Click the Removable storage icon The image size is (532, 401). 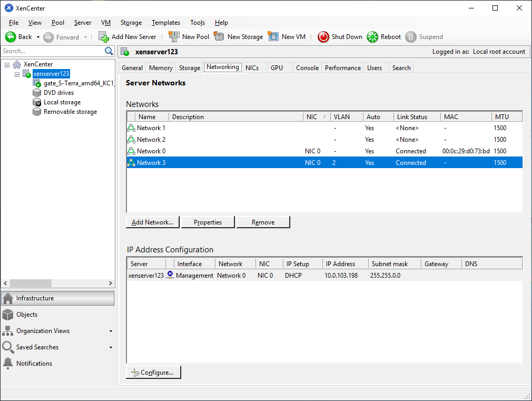click(x=37, y=112)
